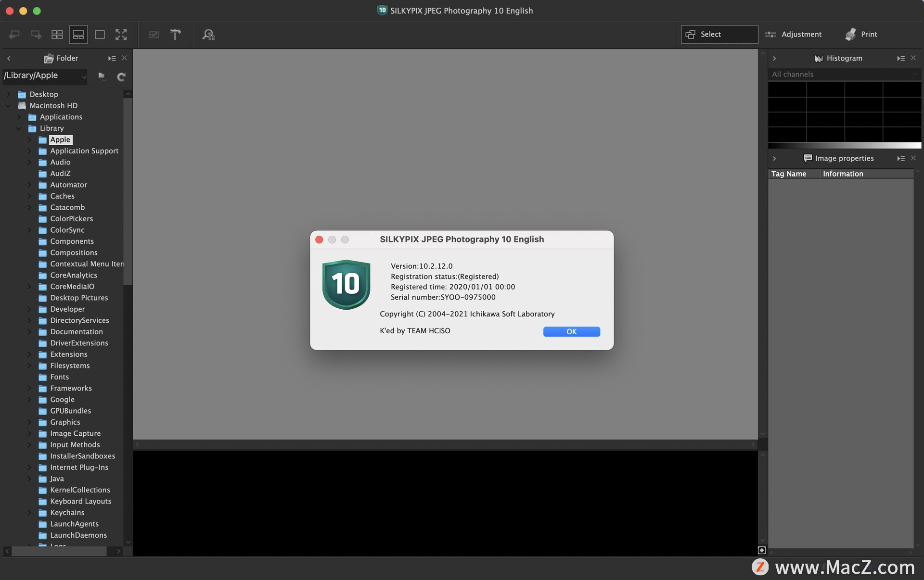Select the Fonts folder
This screenshot has height=580, width=924.
coord(59,377)
